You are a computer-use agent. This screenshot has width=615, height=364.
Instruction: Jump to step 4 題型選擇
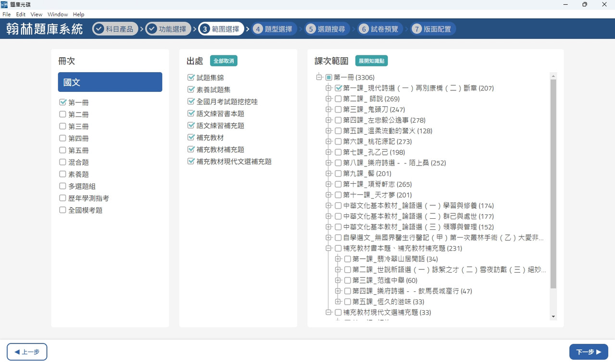(274, 29)
